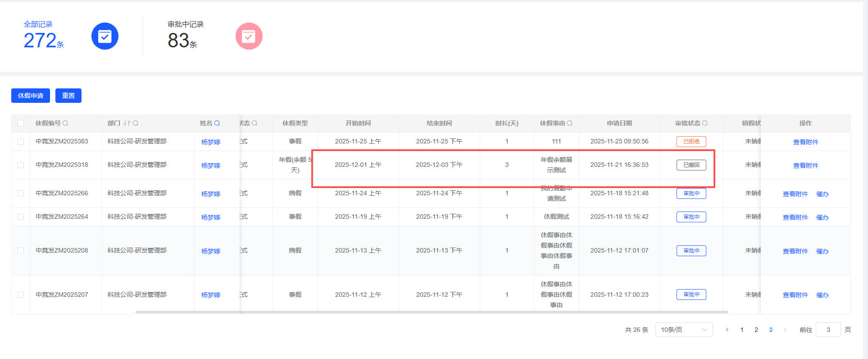Click 审批中 tag in row ZM2025208
This screenshot has width=868, height=359.
[x=691, y=251]
